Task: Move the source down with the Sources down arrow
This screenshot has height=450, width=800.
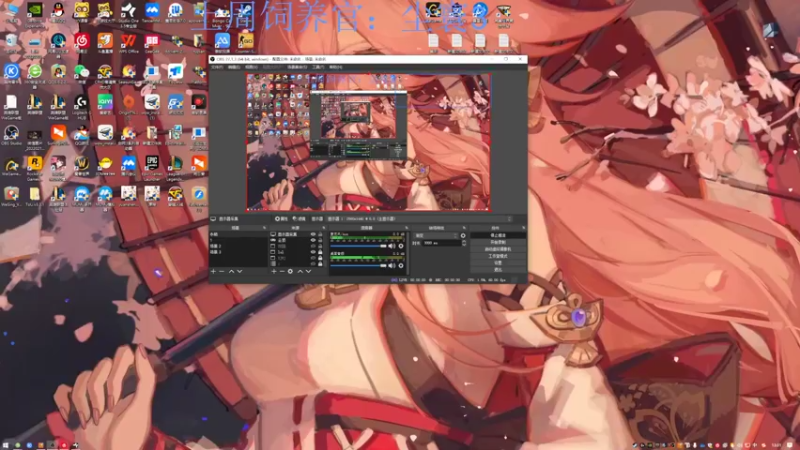Action: tap(308, 271)
